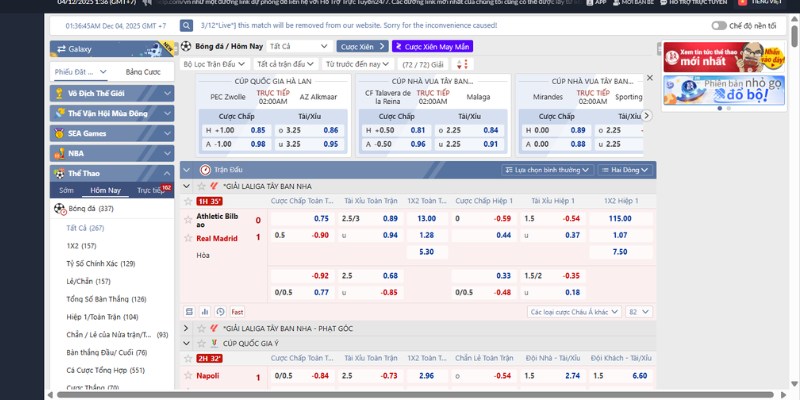
Task: Select the 1X2 (157) sidebar market
Action: tap(82, 245)
